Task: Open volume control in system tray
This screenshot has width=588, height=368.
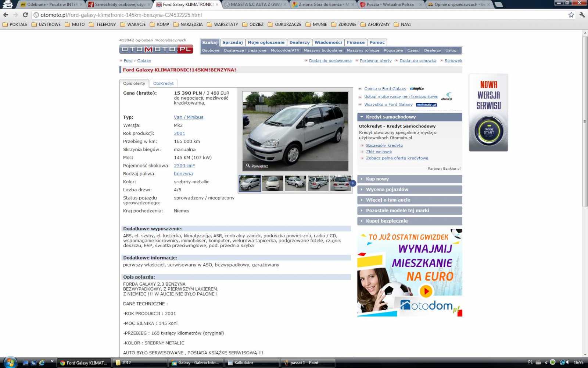Action: 568,362
